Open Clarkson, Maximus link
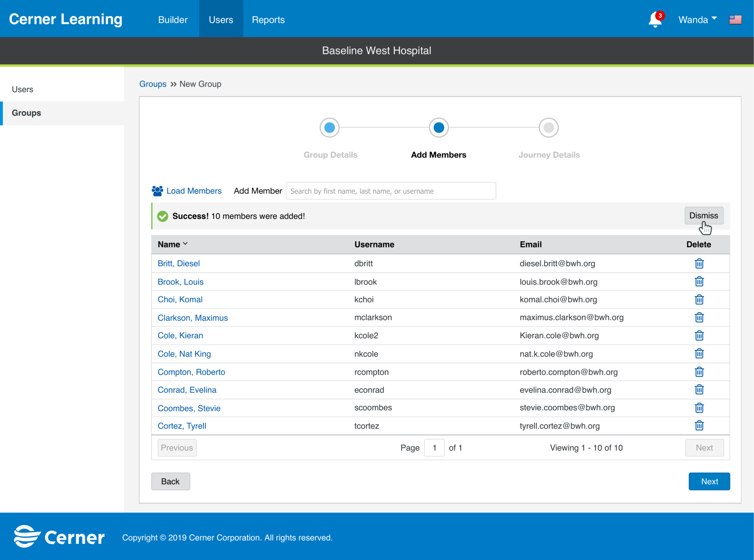The width and height of the screenshot is (754, 560). [193, 318]
